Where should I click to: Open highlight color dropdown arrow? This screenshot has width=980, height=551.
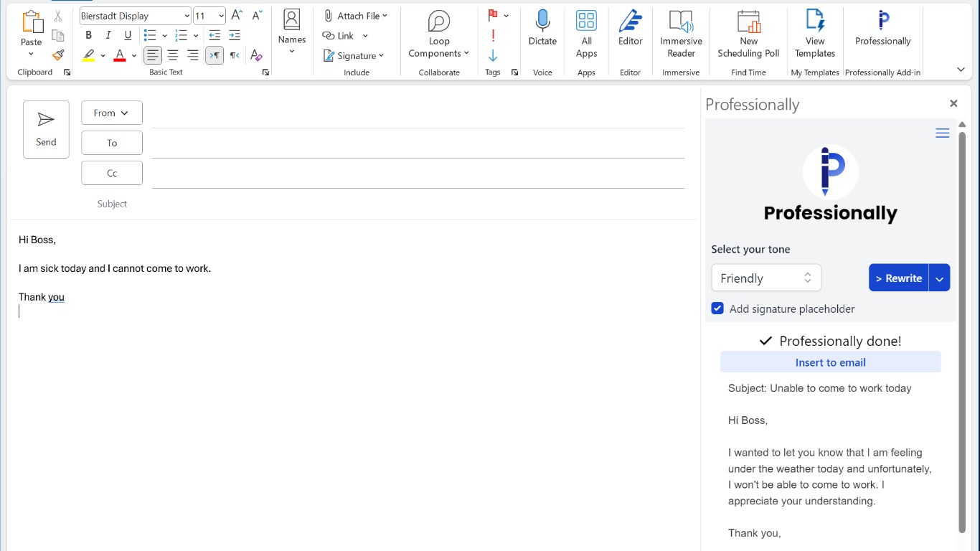click(103, 55)
